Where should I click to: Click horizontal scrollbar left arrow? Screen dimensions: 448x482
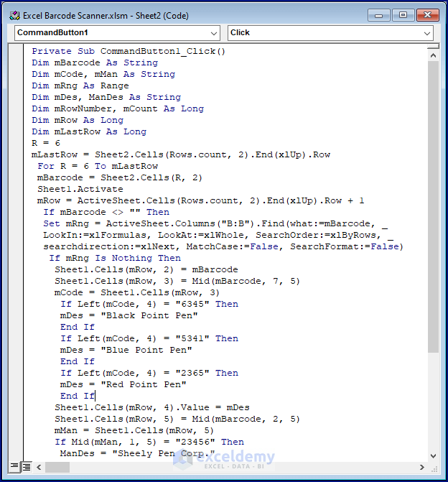[x=39, y=467]
